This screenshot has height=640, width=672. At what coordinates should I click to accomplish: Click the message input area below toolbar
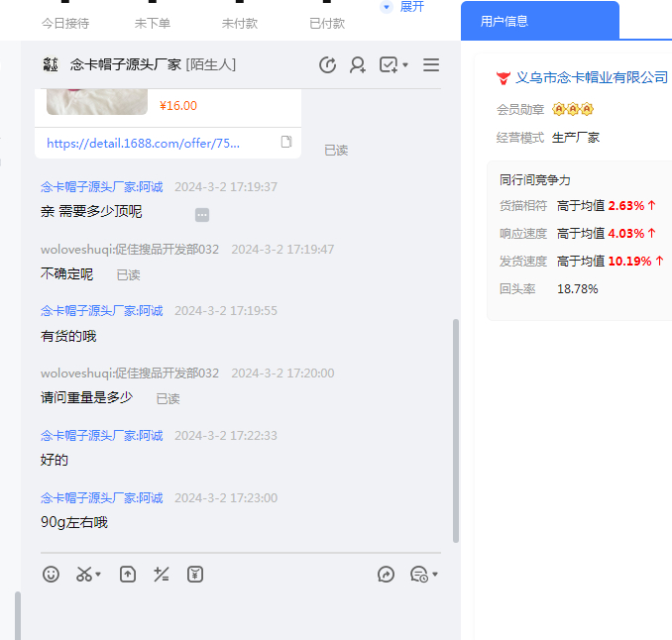tap(240, 614)
